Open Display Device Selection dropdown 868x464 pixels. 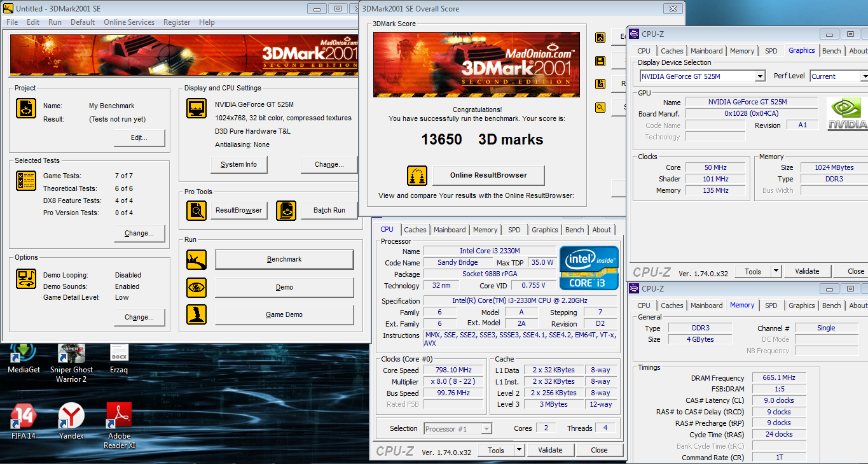[760, 76]
